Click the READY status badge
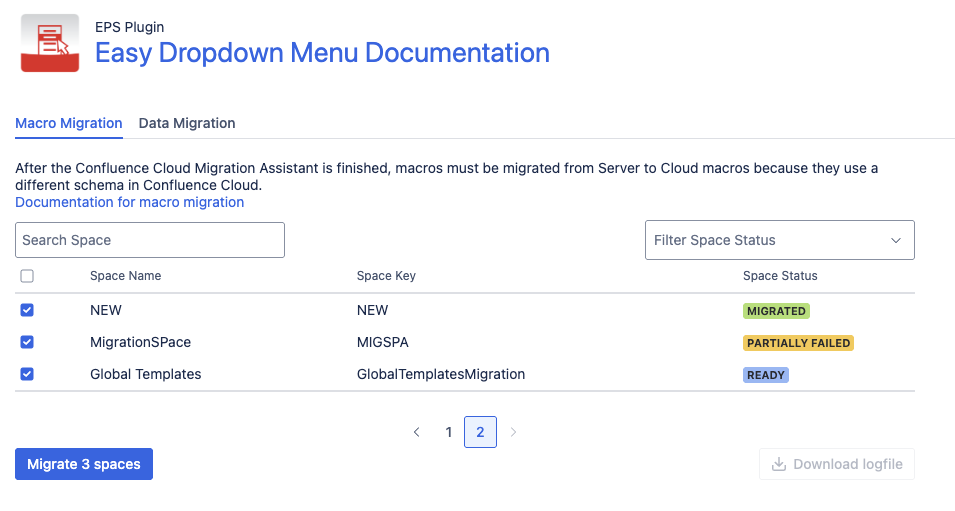 (766, 375)
